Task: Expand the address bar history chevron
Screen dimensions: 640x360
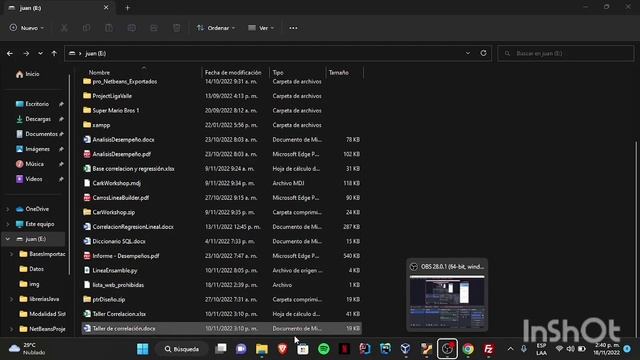Action: pyautogui.click(x=468, y=53)
